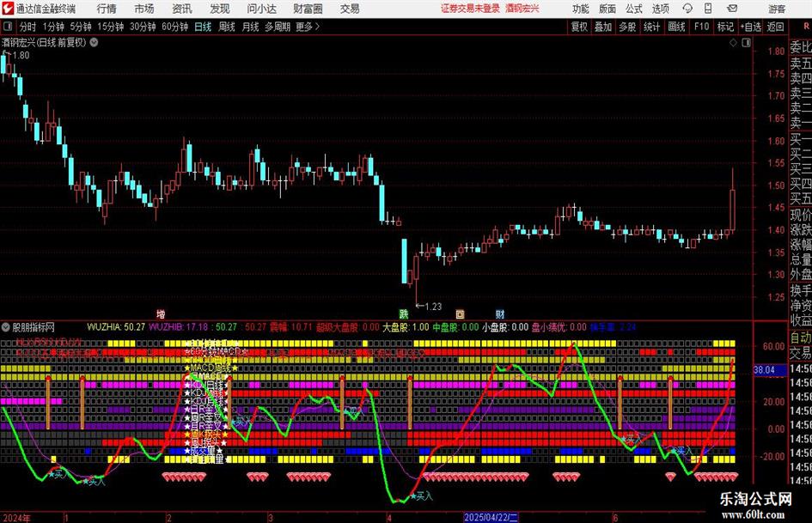Switch to the 30分钟 period tab
This screenshot has height=523, width=812.
[143, 27]
